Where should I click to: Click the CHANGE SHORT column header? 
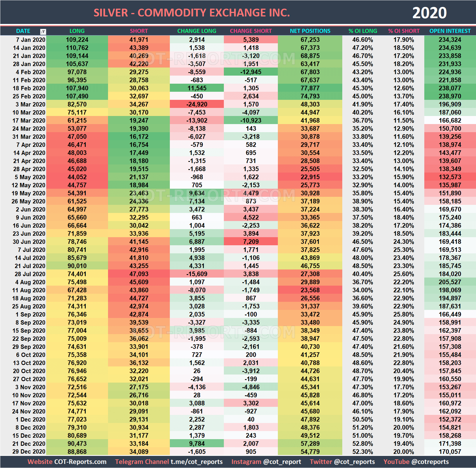tap(251, 31)
